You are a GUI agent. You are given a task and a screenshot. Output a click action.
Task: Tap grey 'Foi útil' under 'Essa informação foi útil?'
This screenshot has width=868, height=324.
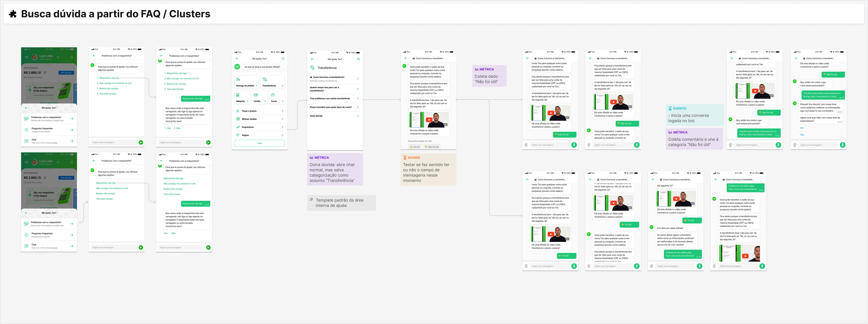point(415,147)
